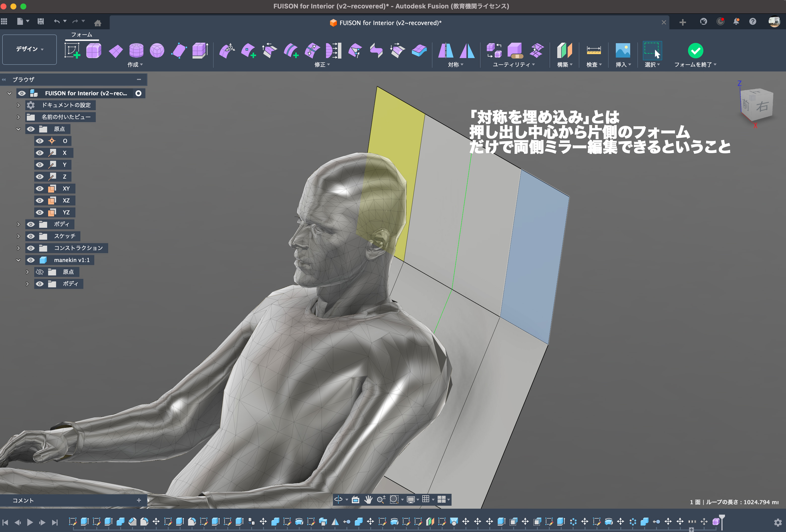786x532 pixels.
Task: Open the 修正 menu
Action: (x=322, y=65)
